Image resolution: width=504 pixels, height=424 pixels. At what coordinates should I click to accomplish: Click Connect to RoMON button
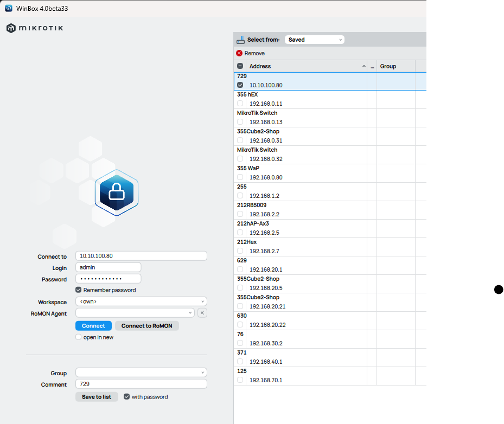coord(147,326)
